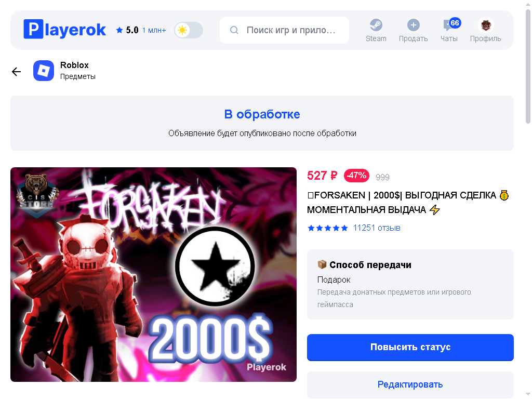This screenshot has width=532, height=399.
Task: Click the Roblox game icon
Action: 44,71
